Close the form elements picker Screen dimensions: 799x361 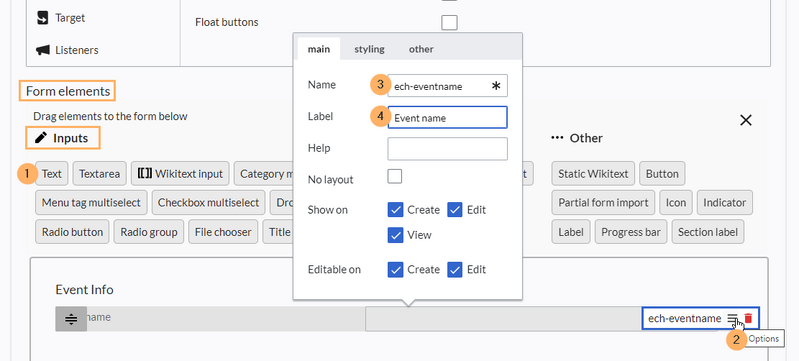(x=745, y=120)
